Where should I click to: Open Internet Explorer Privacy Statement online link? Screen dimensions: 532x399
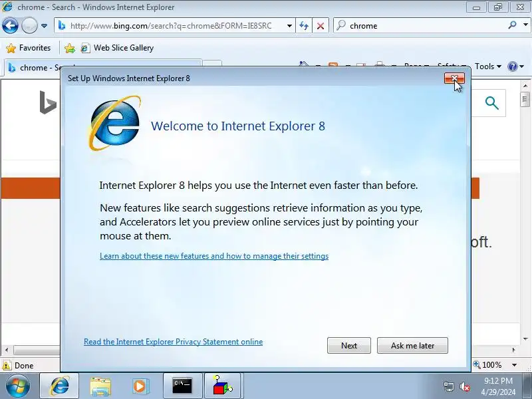[173, 342]
